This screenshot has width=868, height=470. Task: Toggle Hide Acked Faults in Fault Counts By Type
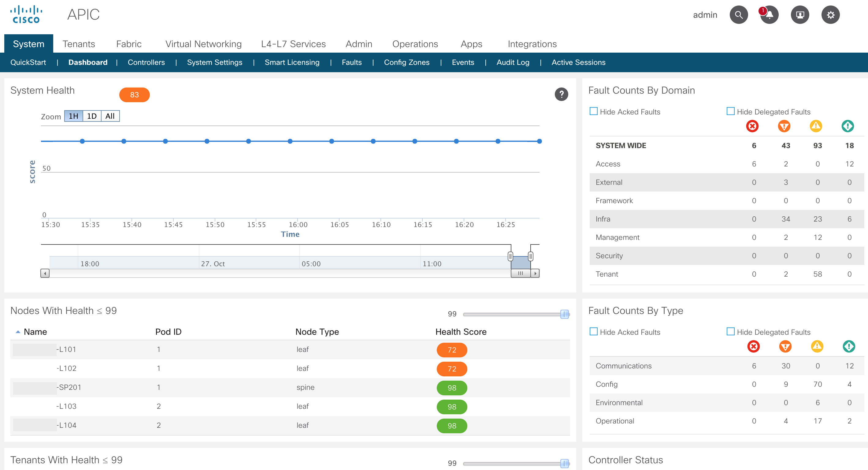[x=593, y=331]
